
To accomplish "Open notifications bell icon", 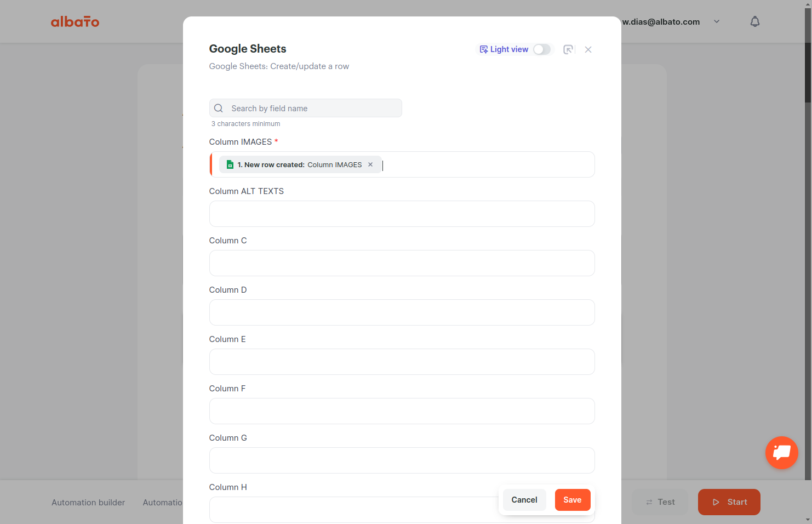I will (755, 21).
